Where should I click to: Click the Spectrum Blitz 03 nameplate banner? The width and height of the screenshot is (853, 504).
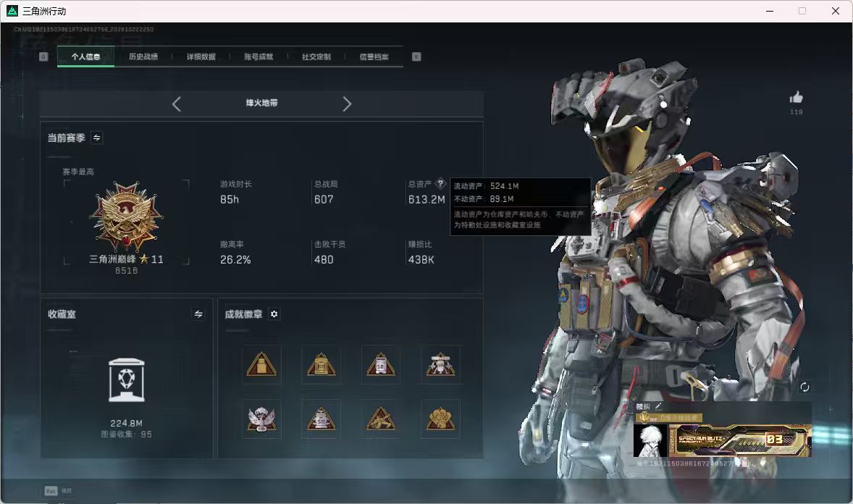point(740,440)
